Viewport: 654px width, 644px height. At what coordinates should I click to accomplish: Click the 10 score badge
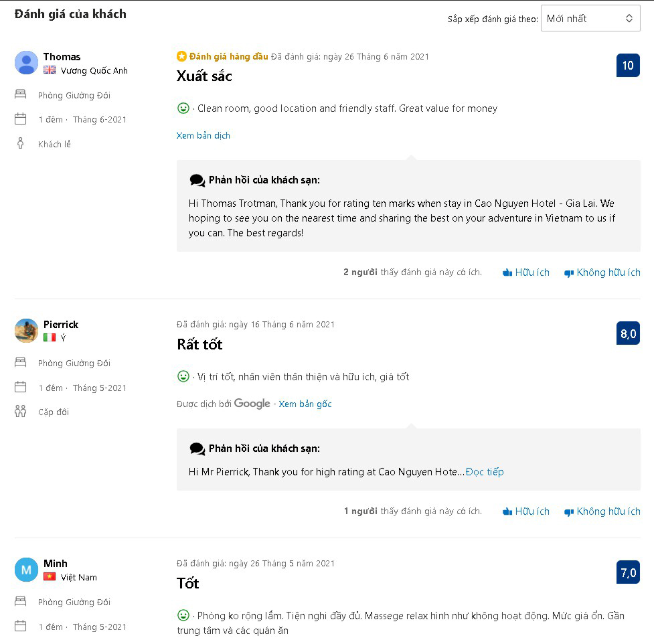coord(628,66)
